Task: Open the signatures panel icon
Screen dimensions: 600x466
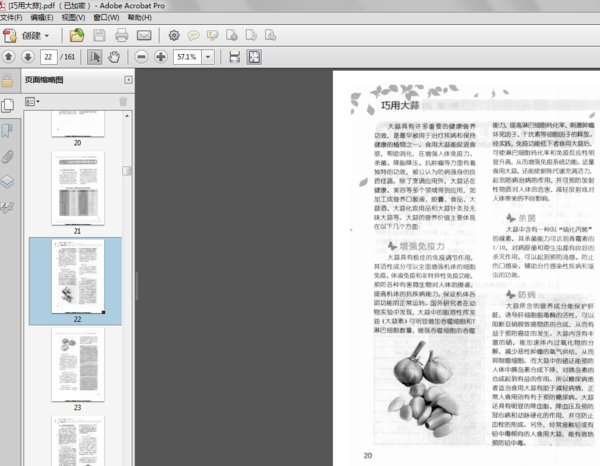Action: (7, 207)
